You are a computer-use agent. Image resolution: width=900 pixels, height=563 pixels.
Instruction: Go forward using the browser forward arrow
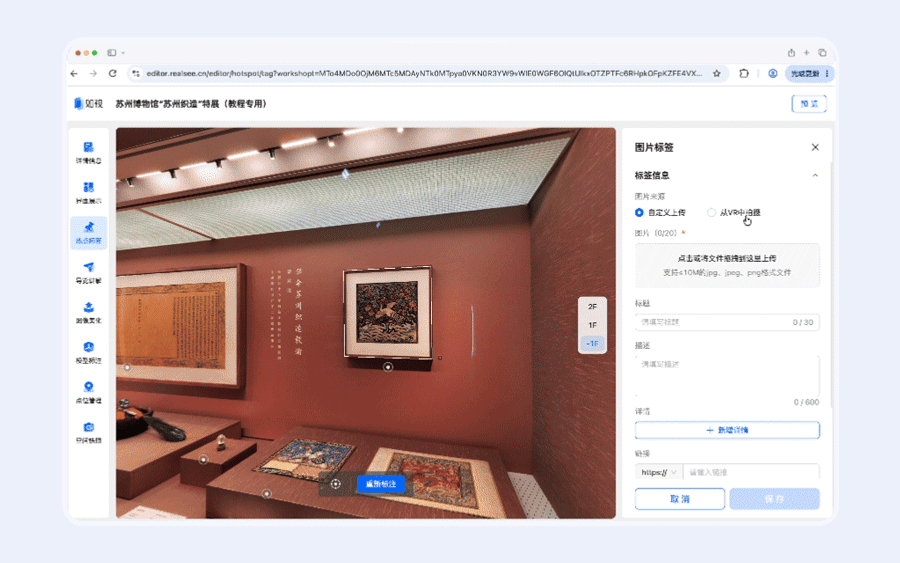point(93,73)
